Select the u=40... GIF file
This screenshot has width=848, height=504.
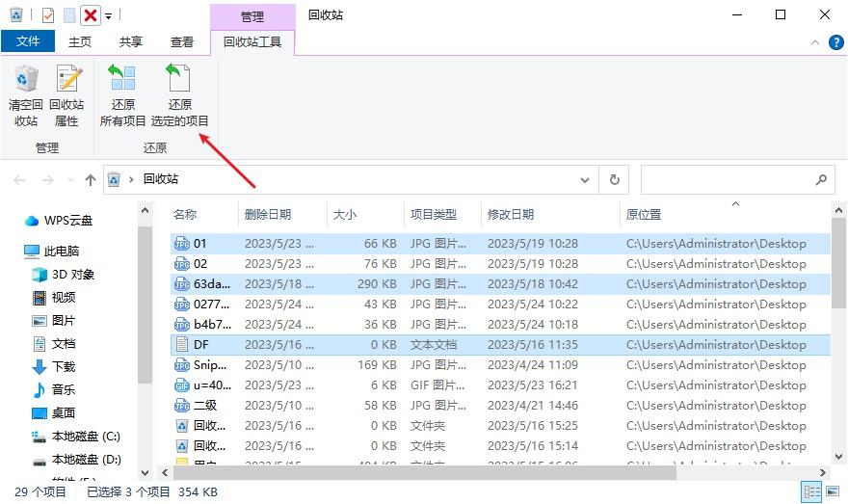tap(500, 385)
